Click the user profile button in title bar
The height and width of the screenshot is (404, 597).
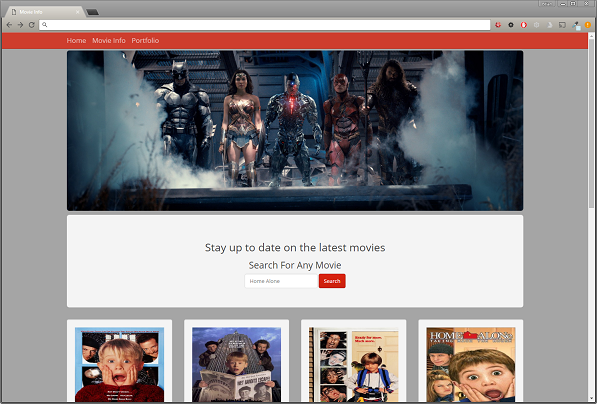click(x=547, y=4)
